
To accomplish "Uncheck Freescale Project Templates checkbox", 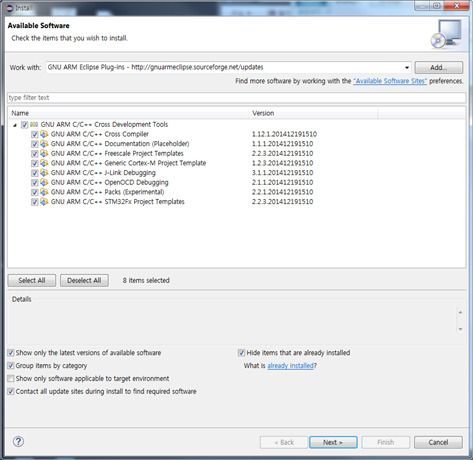I will pos(34,154).
